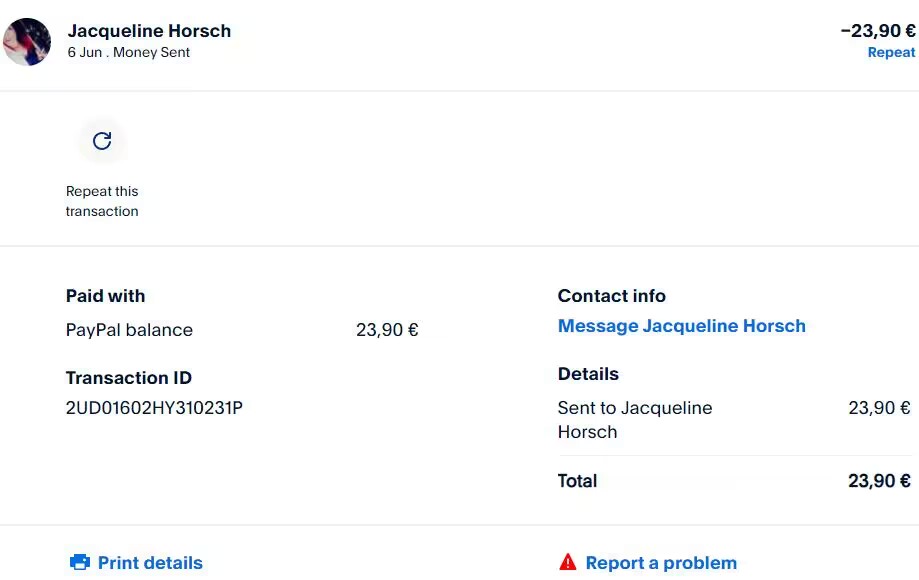Screen dimensions: 919x580
Task: Click the PayPal balance payment method
Action: (129, 330)
